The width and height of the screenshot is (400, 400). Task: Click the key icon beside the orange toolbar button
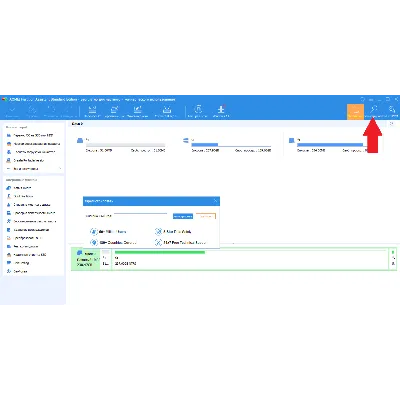point(374,109)
